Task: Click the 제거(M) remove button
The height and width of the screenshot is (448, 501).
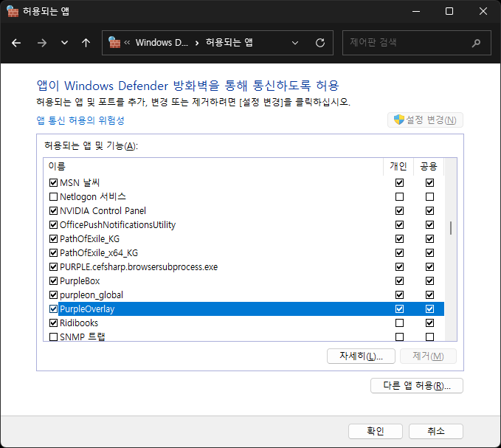Action: tap(428, 356)
